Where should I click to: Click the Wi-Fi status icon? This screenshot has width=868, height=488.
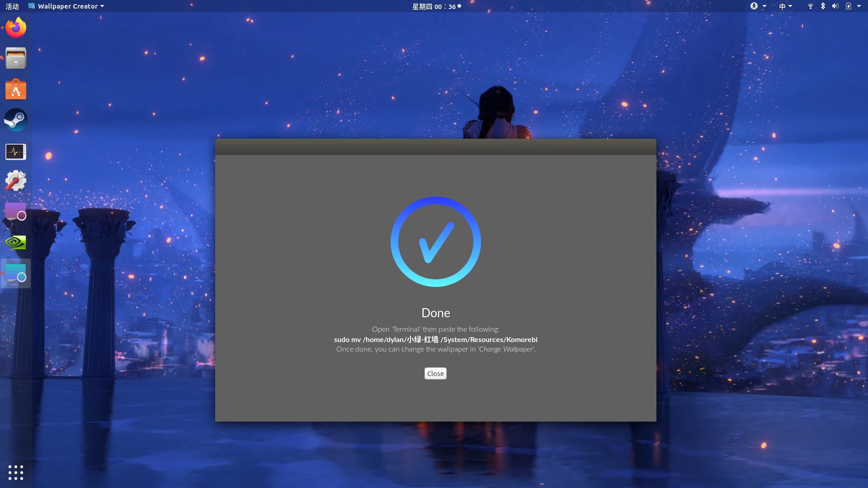click(x=810, y=6)
